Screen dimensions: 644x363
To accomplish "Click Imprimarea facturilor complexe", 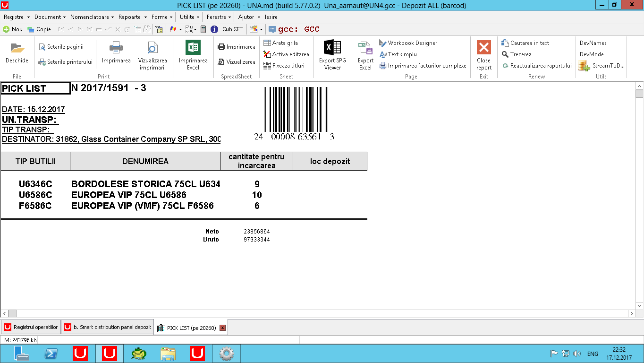I will pos(423,66).
